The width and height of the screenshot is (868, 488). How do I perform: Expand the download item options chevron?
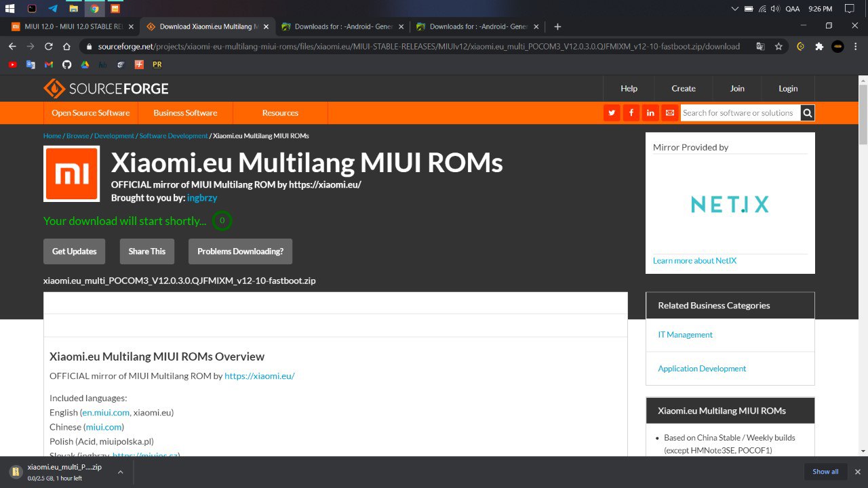point(120,472)
